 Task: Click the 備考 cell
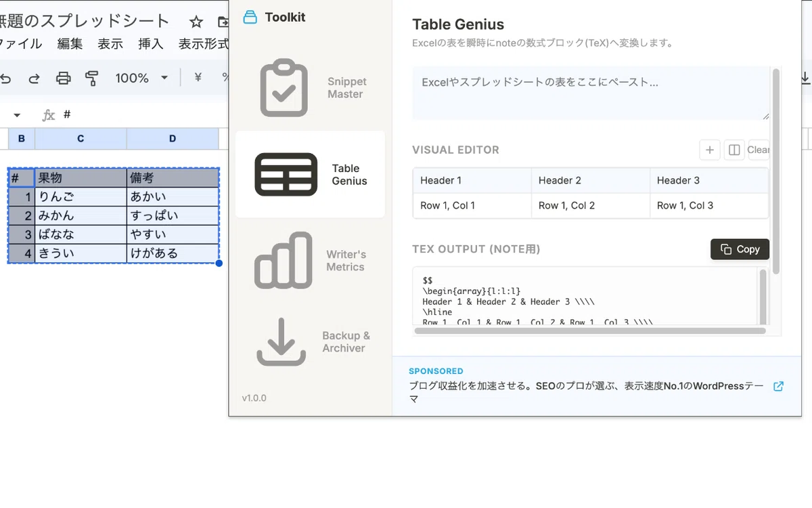tap(173, 178)
